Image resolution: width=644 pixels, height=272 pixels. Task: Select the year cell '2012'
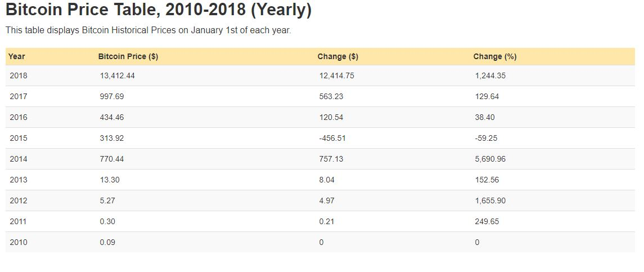click(19, 201)
